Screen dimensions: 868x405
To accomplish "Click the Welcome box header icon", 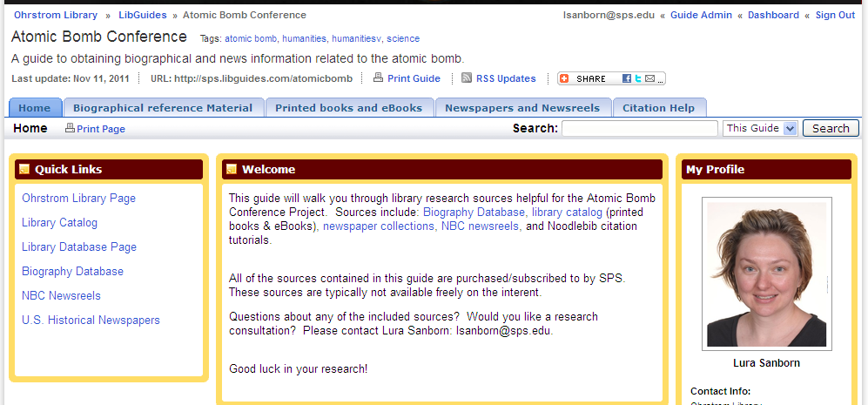I will point(232,169).
